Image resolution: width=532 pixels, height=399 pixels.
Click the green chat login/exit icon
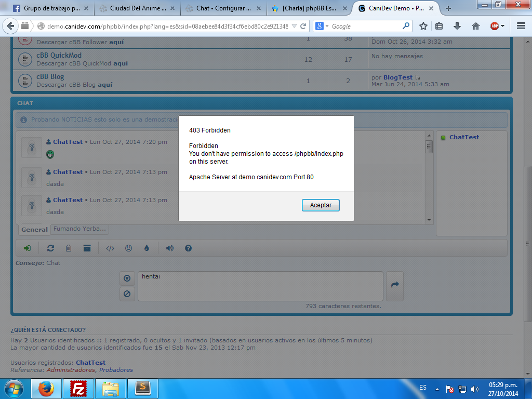(27, 248)
